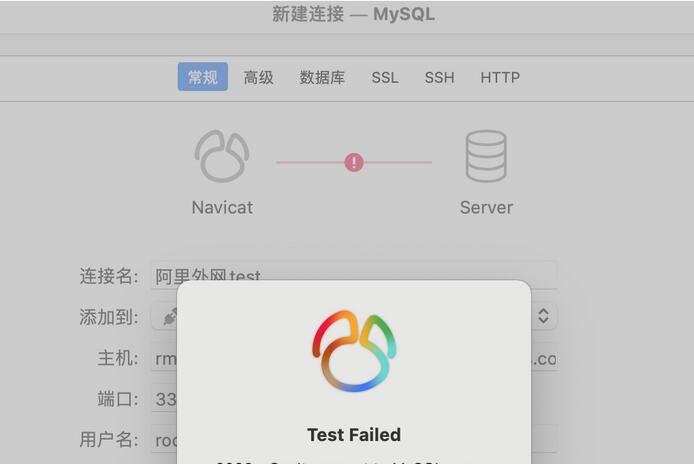
Task: Go to the SSL tab
Action: click(385, 77)
